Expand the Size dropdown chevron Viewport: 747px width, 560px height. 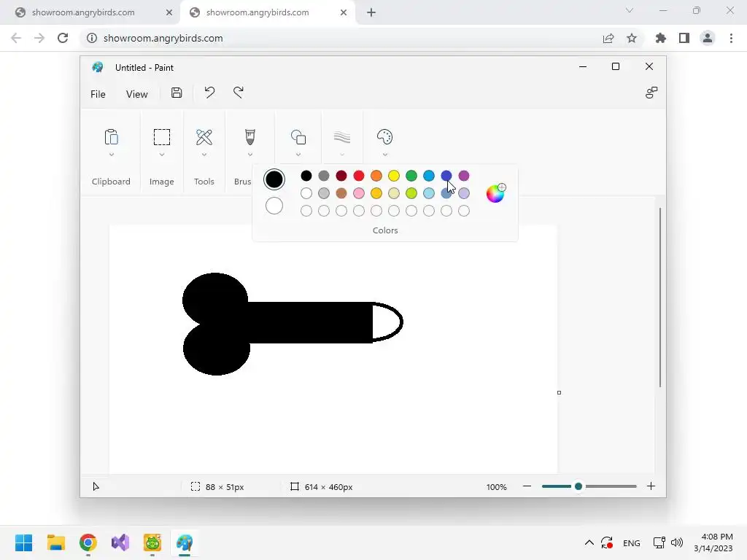342,155
